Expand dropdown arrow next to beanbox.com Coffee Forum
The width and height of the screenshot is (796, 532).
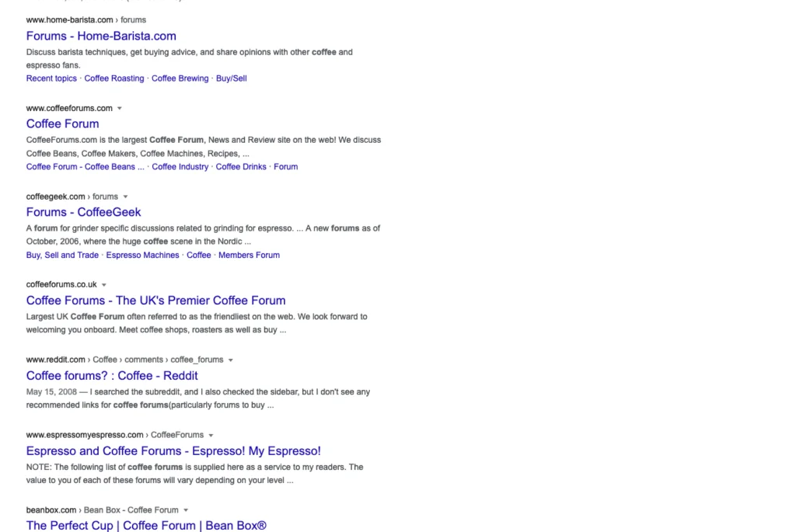tap(186, 510)
